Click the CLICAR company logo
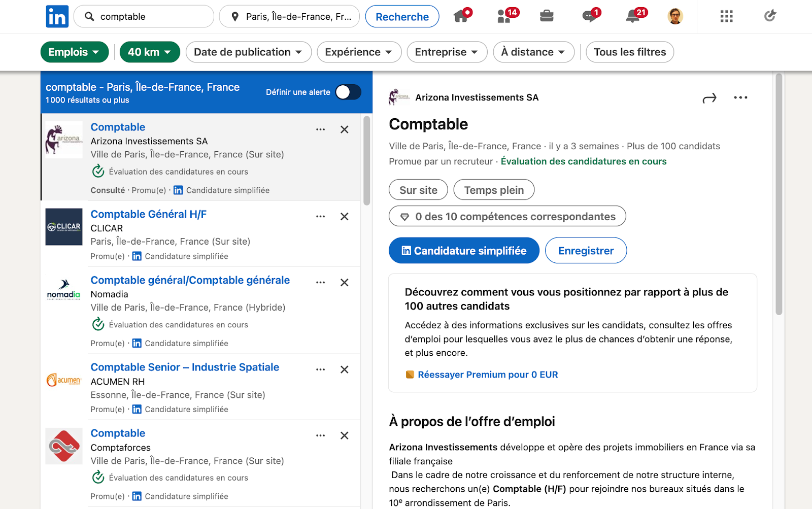 click(64, 227)
